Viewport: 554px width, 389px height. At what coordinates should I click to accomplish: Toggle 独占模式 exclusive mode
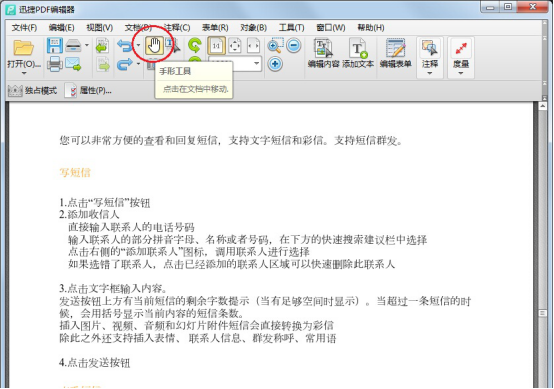pos(32,91)
